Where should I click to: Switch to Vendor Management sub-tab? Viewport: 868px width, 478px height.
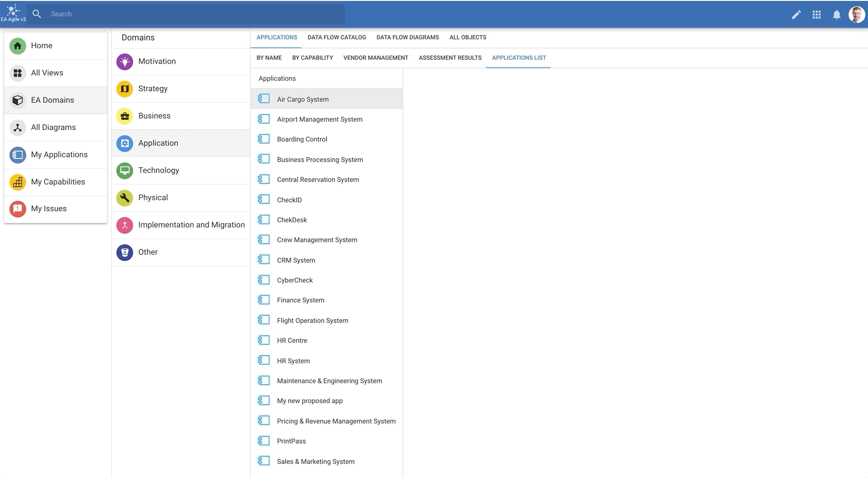tap(375, 58)
